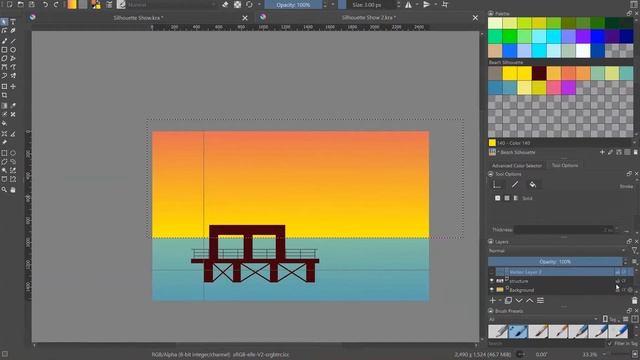Select the Gradient tool
This screenshot has width=640, height=360.
[4, 106]
